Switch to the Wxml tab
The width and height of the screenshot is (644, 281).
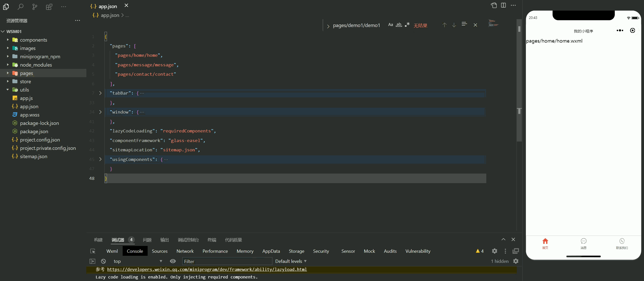pyautogui.click(x=112, y=251)
